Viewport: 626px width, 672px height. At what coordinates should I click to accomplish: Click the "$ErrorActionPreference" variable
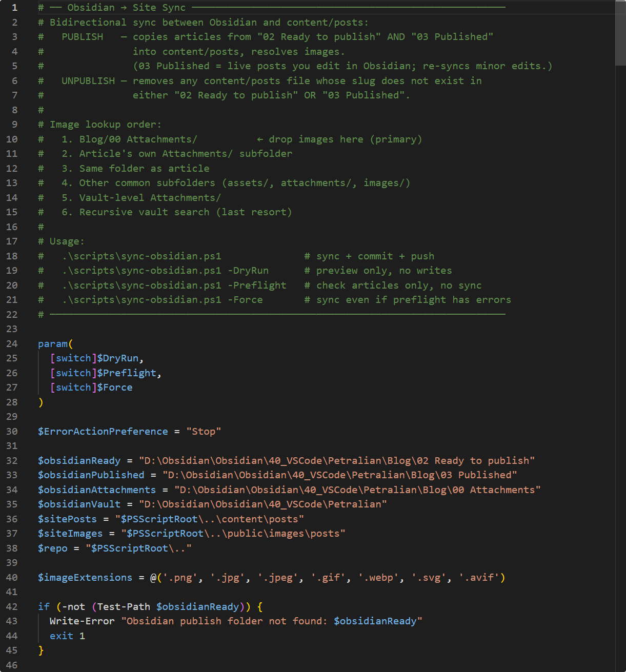103,432
